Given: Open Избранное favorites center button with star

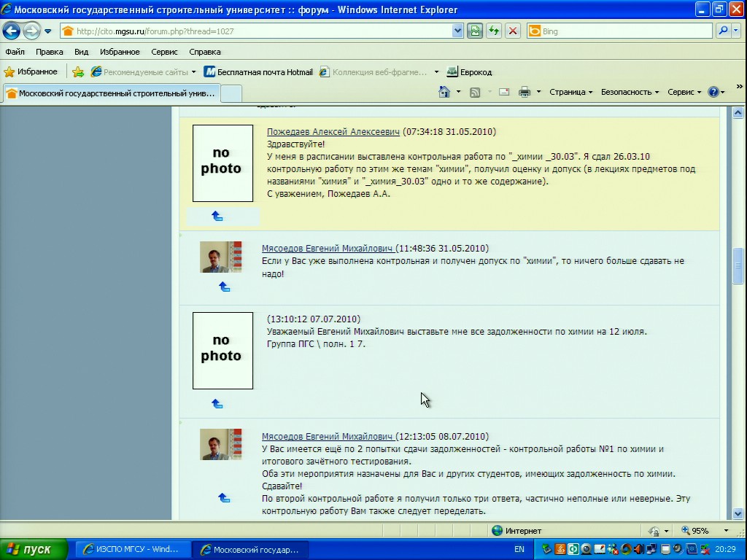Looking at the screenshot, I should [x=31, y=72].
